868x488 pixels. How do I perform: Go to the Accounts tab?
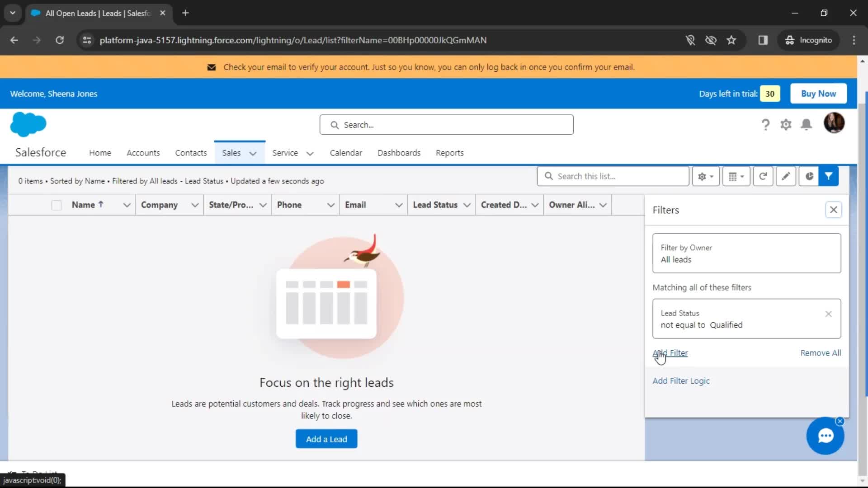coord(143,153)
